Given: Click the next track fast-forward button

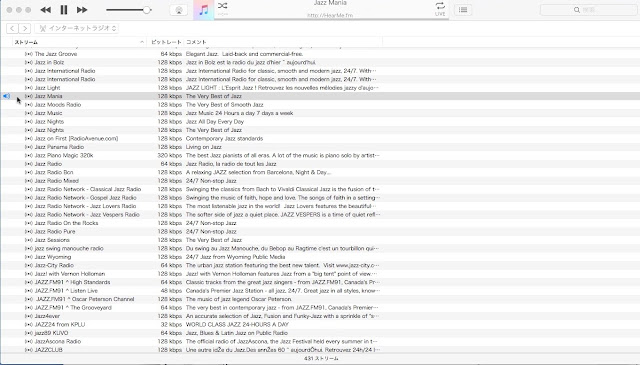Looking at the screenshot, I should 82,10.
